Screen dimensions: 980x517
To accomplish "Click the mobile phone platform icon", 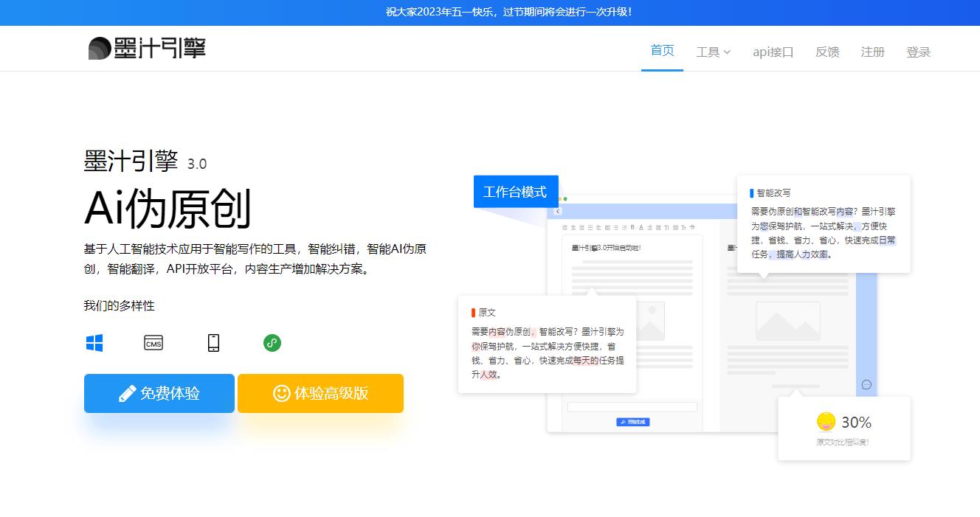I will [213, 341].
